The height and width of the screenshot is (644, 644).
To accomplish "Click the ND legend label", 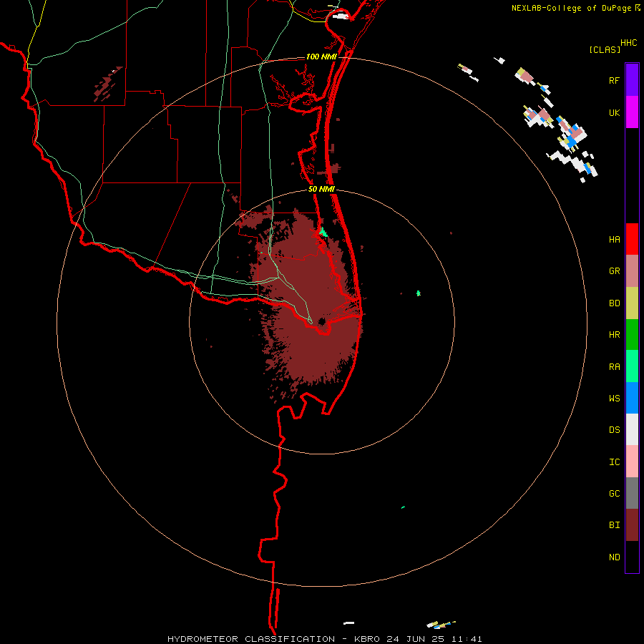I will point(614,557).
